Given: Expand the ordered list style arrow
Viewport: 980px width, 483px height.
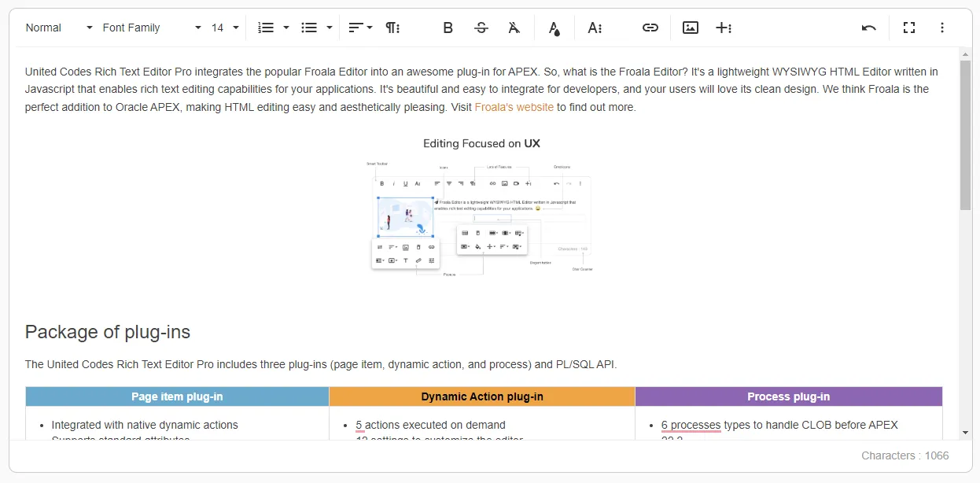Looking at the screenshot, I should [286, 28].
